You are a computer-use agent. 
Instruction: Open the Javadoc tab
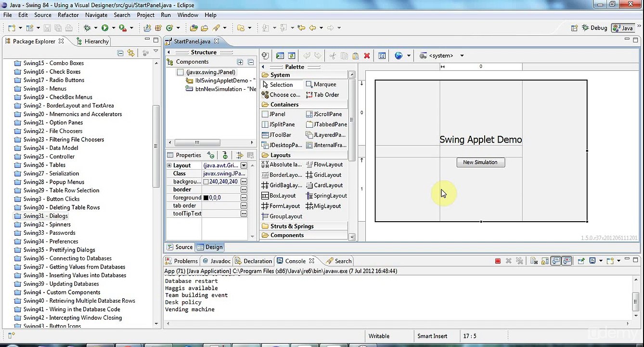tap(217, 261)
